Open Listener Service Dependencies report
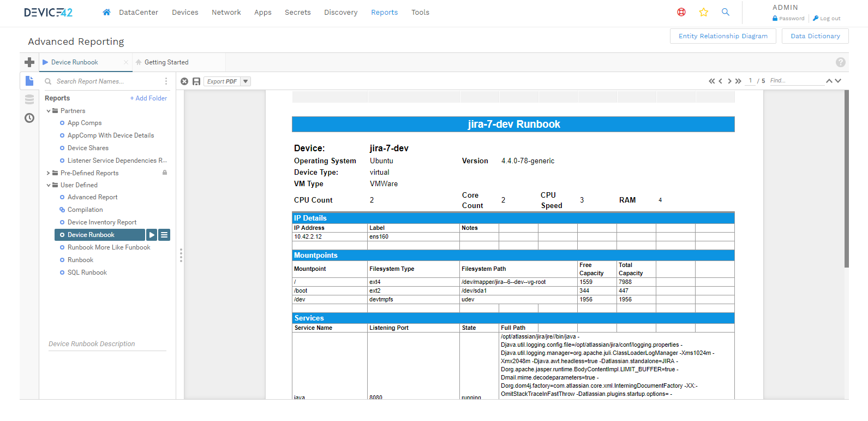This screenshot has width=868, height=421. point(117,161)
